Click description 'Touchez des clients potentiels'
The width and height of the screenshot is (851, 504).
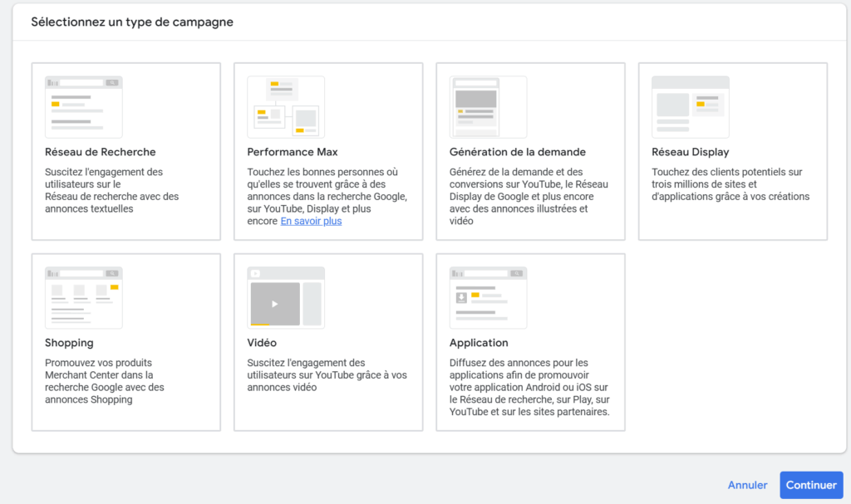click(730, 184)
